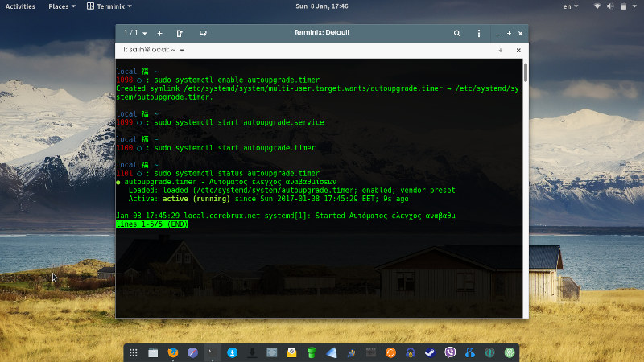Click the add terminal right icon
Screen dimensions: 644x362
[180, 33]
